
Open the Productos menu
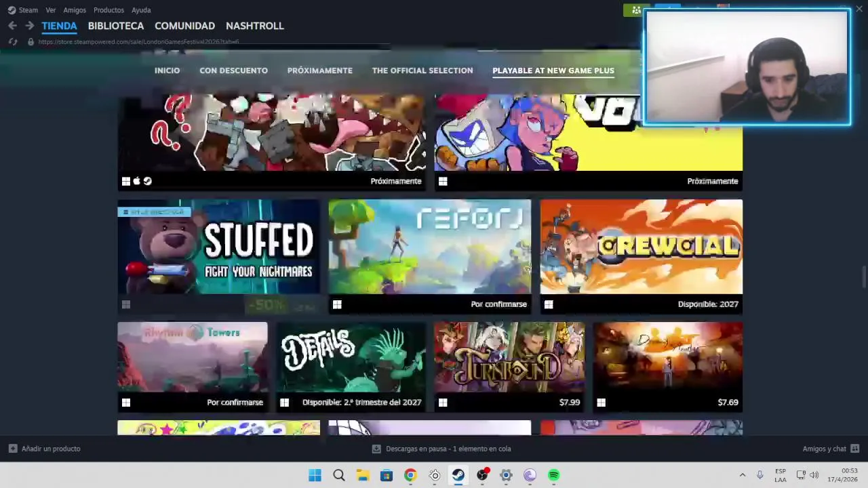click(x=108, y=10)
